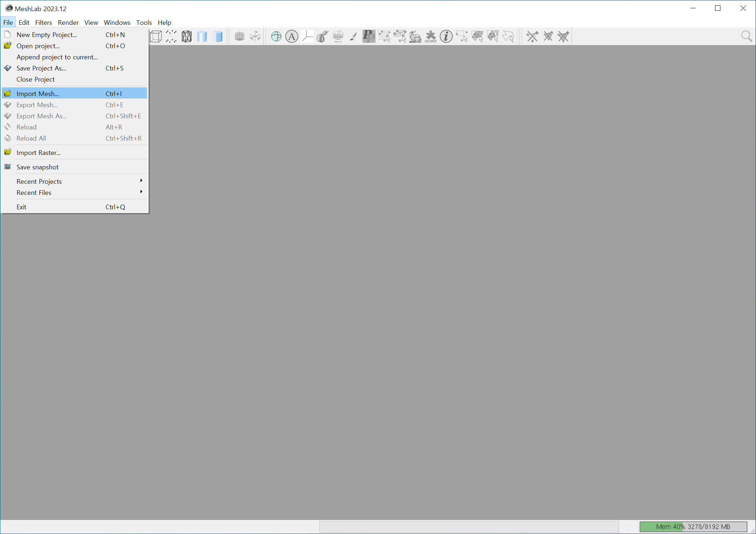Toggle the show axis icon

click(x=255, y=36)
